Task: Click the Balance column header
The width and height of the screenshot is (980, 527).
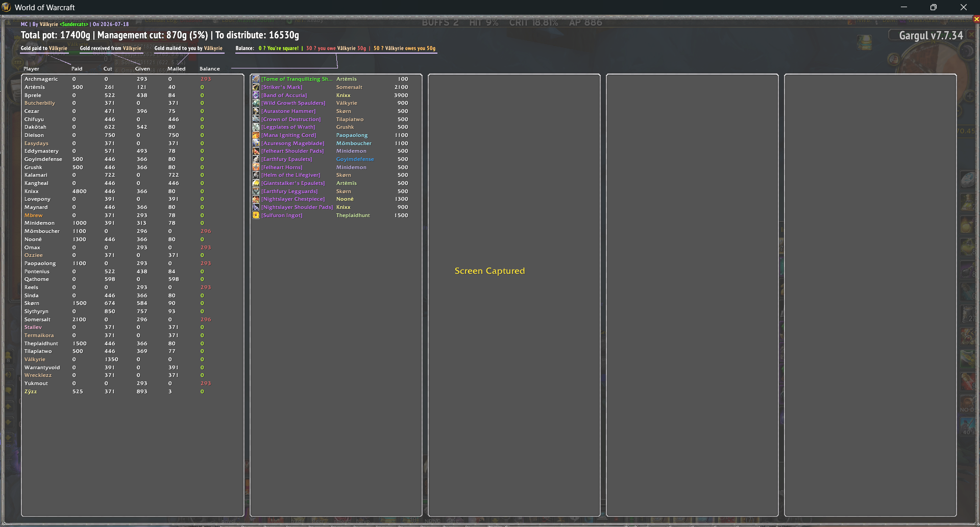Action: pyautogui.click(x=209, y=69)
